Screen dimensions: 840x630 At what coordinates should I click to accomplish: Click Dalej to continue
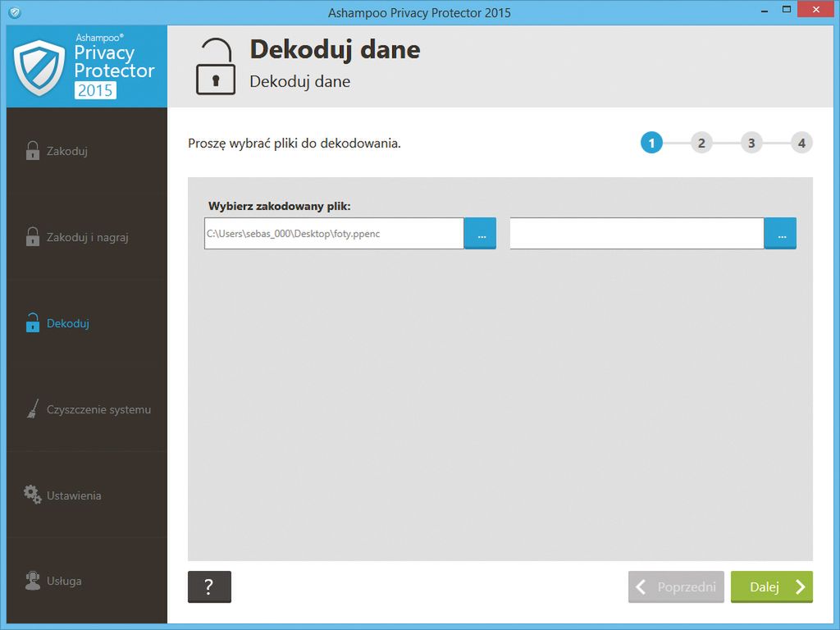(x=772, y=587)
